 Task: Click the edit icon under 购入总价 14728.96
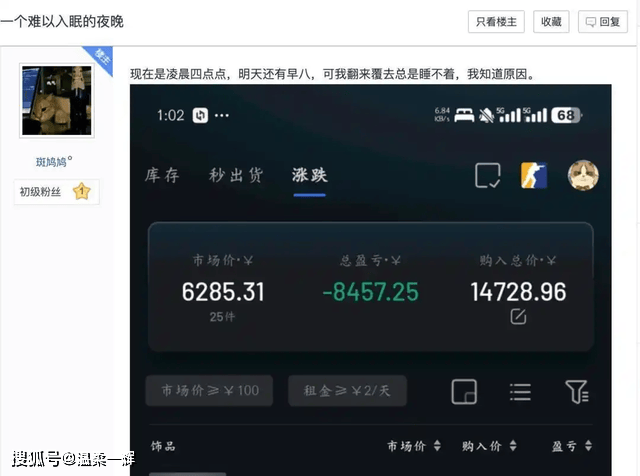518,316
